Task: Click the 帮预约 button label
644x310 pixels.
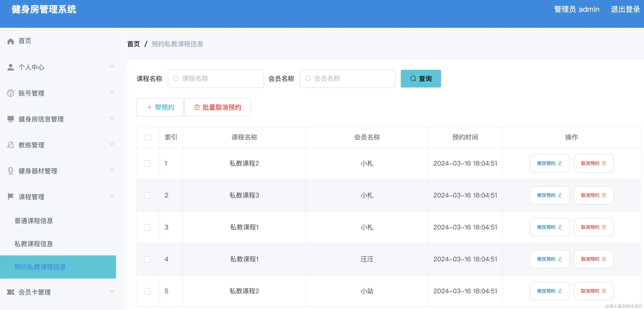Action: click(x=165, y=107)
